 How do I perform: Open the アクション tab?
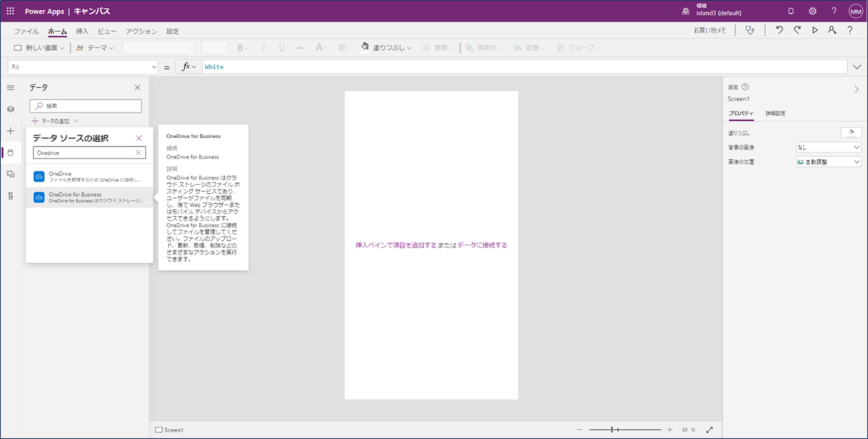(141, 31)
